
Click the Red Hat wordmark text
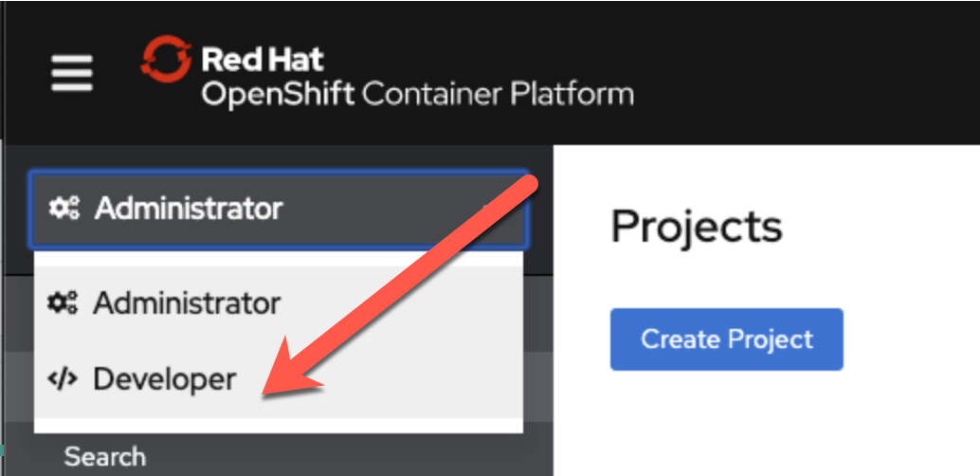point(263,60)
